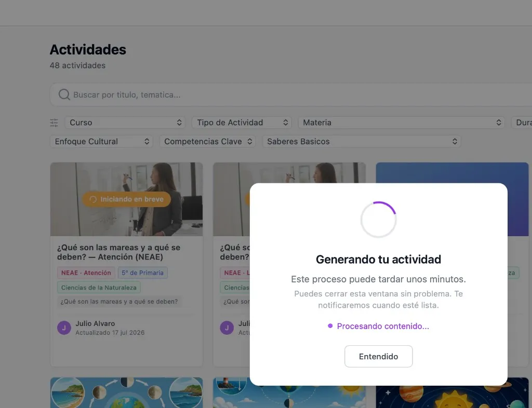The width and height of the screenshot is (532, 408).
Task: Click the Materia dropdown chevron arrows
Action: point(498,123)
